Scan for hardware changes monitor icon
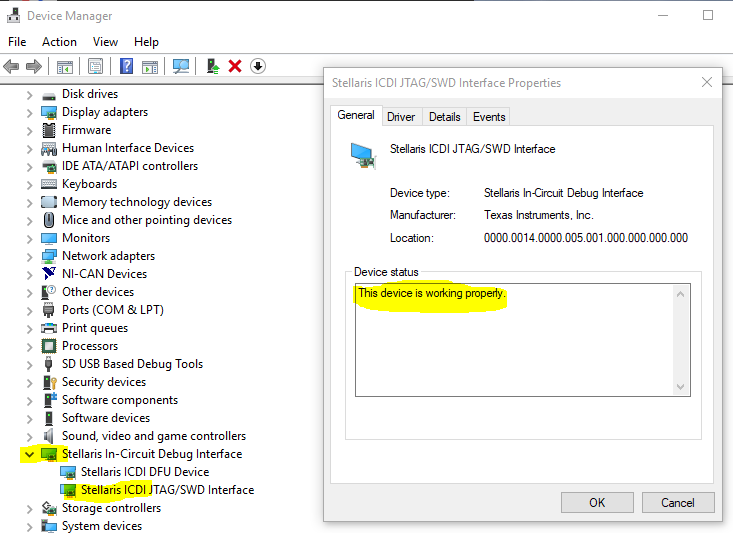 [x=181, y=66]
